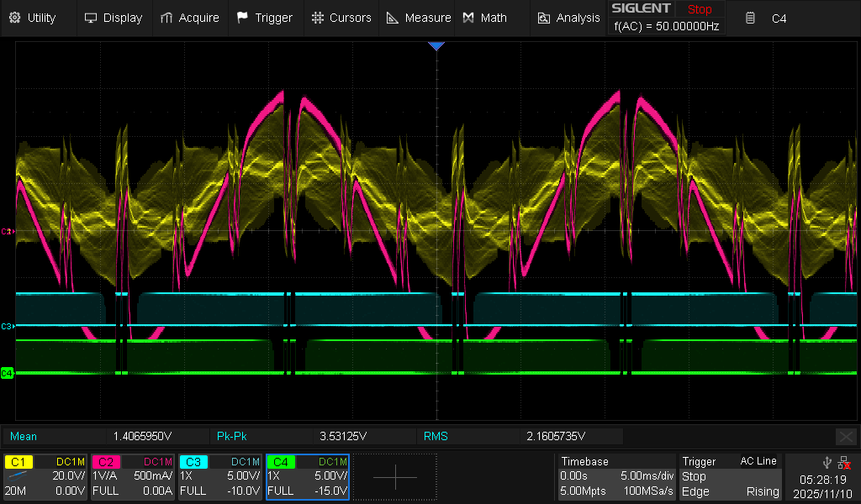The image size is (861, 504).
Task: Click the Acquire waveform icon
Action: 167,18
